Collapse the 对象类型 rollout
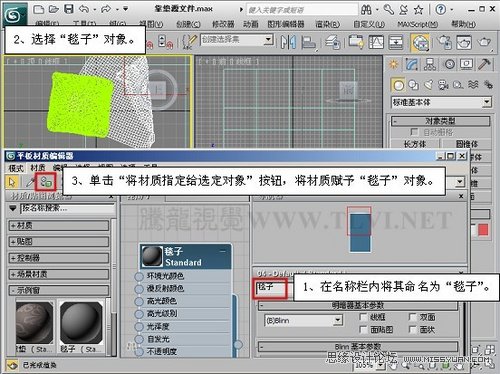Screen dimensions: 500x374 click(x=440, y=121)
